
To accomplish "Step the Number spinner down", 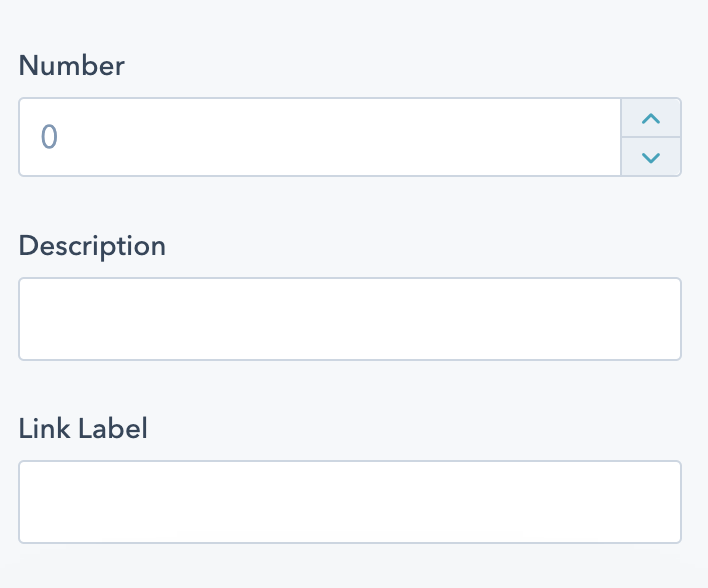I will [651, 157].
